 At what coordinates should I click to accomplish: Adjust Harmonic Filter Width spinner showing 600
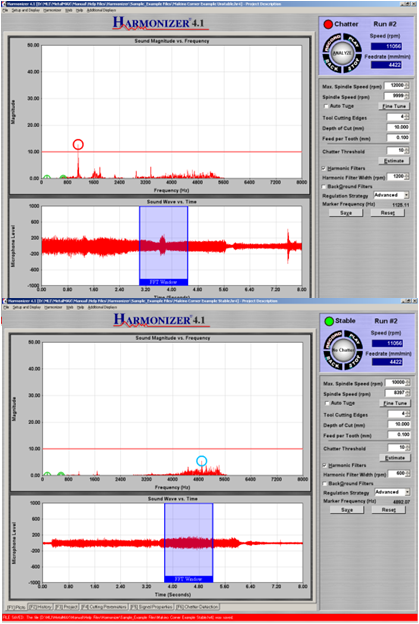(407, 473)
